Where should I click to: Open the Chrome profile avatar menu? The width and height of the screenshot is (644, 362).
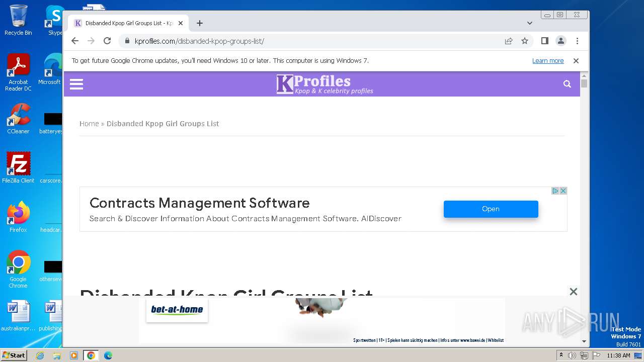pos(560,41)
